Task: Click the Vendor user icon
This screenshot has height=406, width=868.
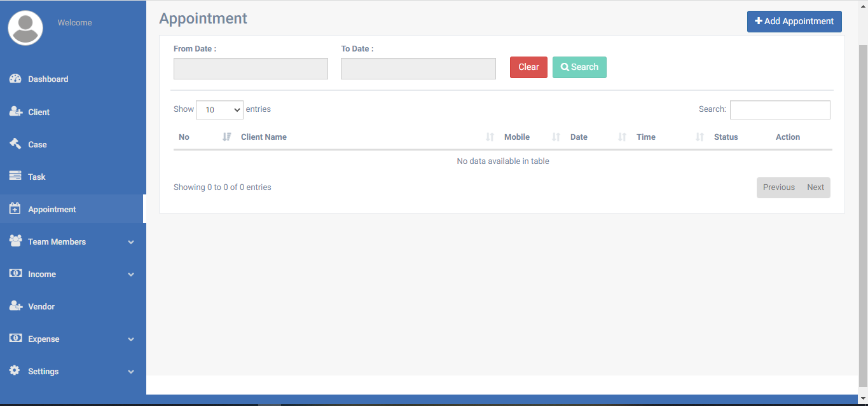Action: click(x=15, y=306)
